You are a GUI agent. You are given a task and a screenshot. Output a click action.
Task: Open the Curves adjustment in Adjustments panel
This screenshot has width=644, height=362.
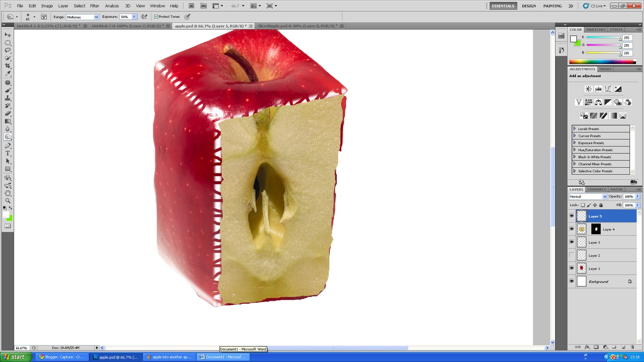[608, 89]
